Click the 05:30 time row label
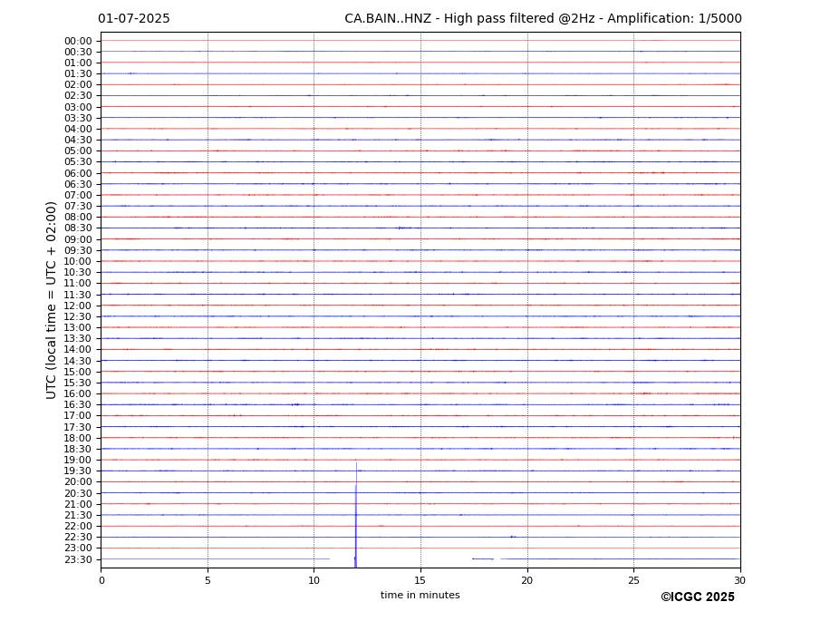Screen dimensions: 840x631 click(x=78, y=162)
